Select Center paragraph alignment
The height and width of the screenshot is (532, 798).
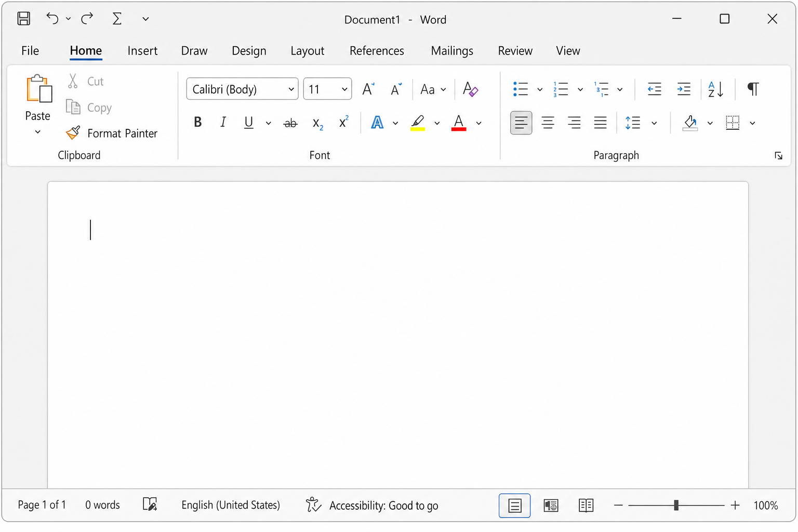(548, 123)
